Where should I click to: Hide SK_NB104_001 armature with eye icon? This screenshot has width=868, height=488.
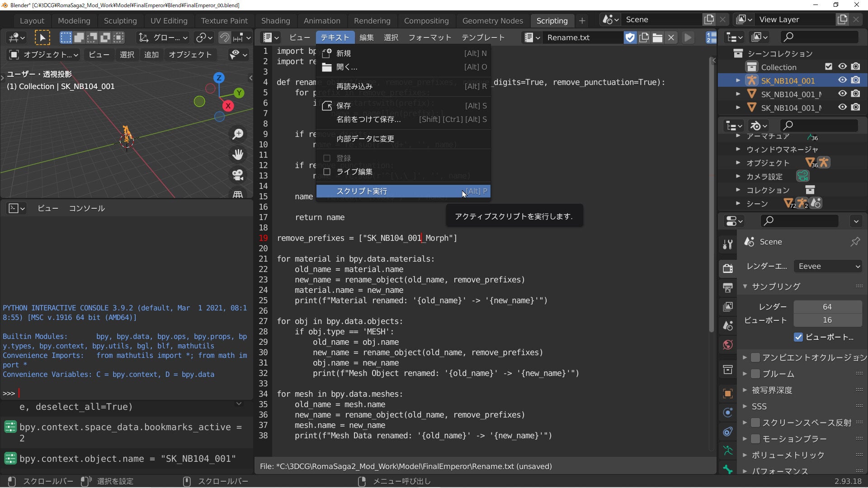[842, 80]
